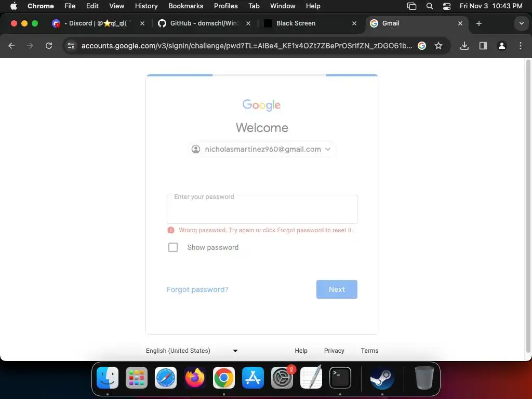Open the Tab menu
The image size is (532, 399).
pyautogui.click(x=254, y=6)
